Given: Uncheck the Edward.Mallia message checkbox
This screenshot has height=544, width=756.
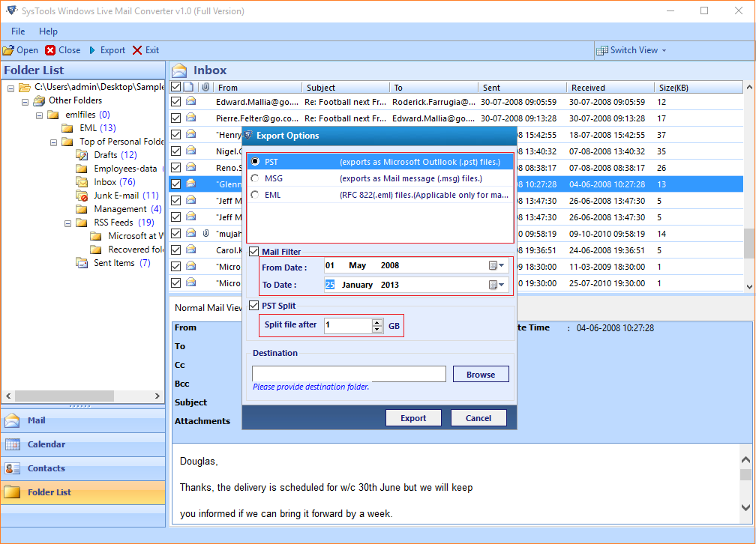Looking at the screenshot, I should coord(176,102).
